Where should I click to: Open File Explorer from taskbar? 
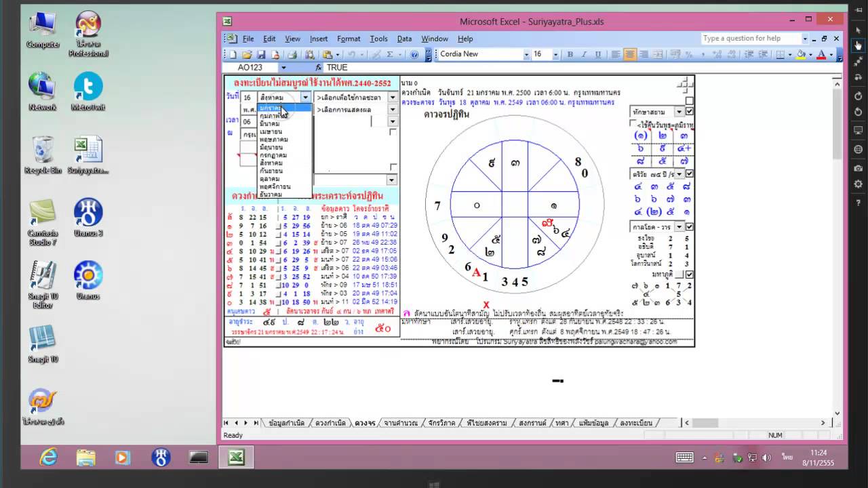click(85, 457)
